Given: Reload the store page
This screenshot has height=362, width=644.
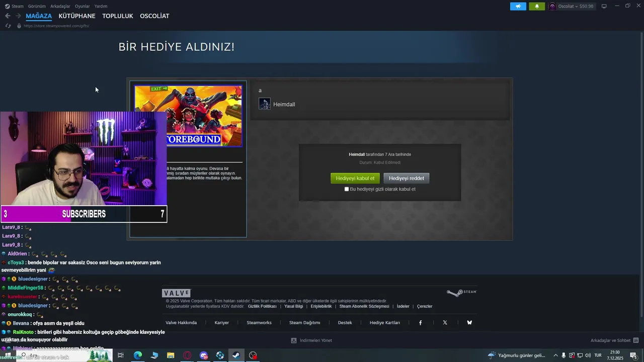Looking at the screenshot, I should tap(8, 26).
